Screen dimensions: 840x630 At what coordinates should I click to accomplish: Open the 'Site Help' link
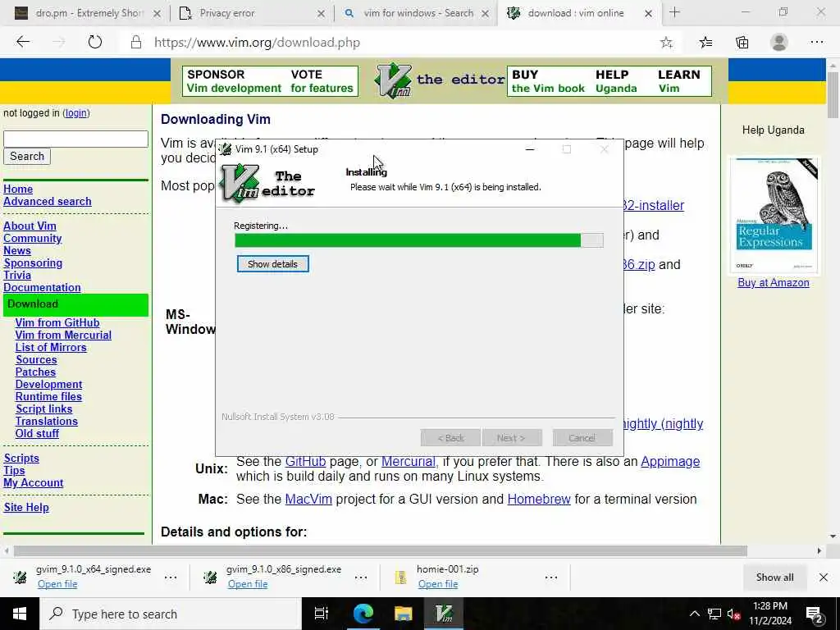point(26,508)
